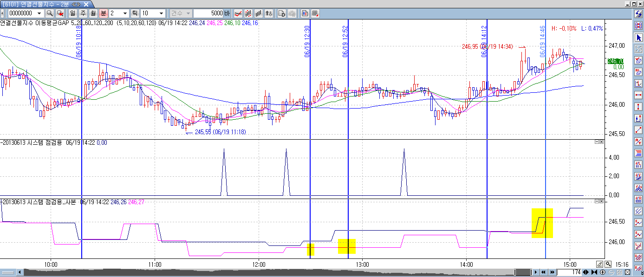
Task: Click the play forward scroll button
Action: pyautogui.click(x=536, y=272)
